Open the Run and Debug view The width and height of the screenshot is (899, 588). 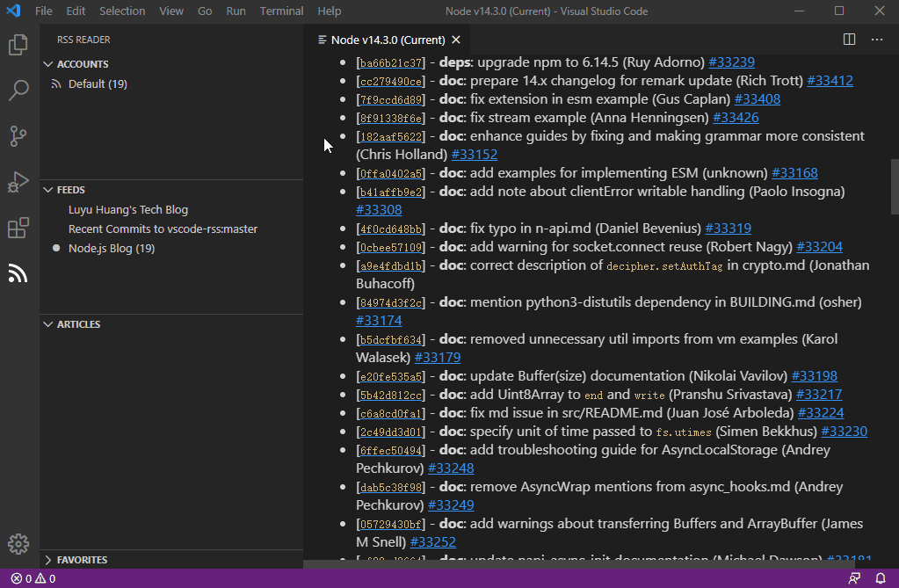[x=18, y=182]
